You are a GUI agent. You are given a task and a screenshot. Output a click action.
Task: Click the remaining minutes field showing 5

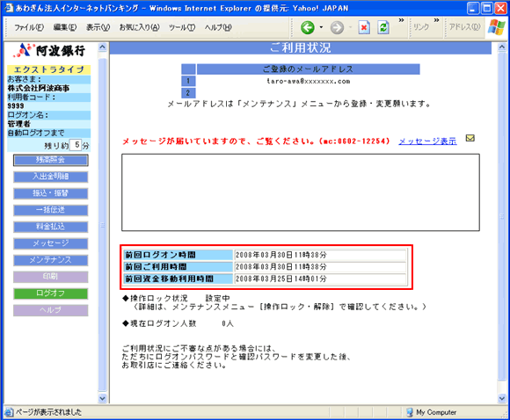pyautogui.click(x=75, y=145)
